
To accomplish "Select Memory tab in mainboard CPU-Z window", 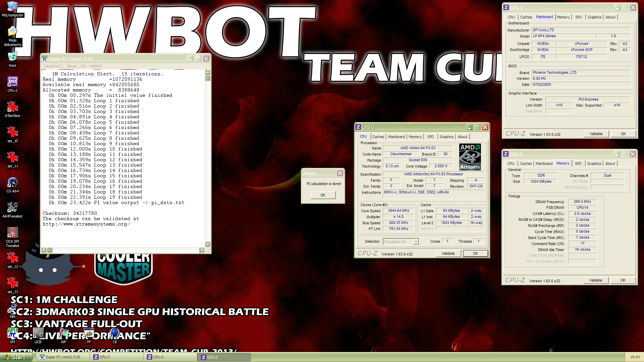I will point(563,17).
